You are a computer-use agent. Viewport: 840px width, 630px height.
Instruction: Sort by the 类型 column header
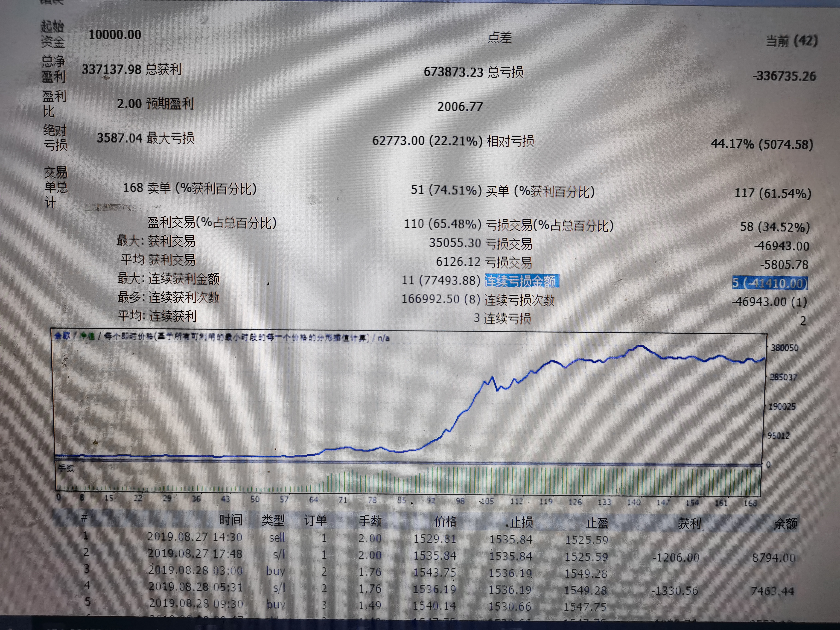point(273,520)
